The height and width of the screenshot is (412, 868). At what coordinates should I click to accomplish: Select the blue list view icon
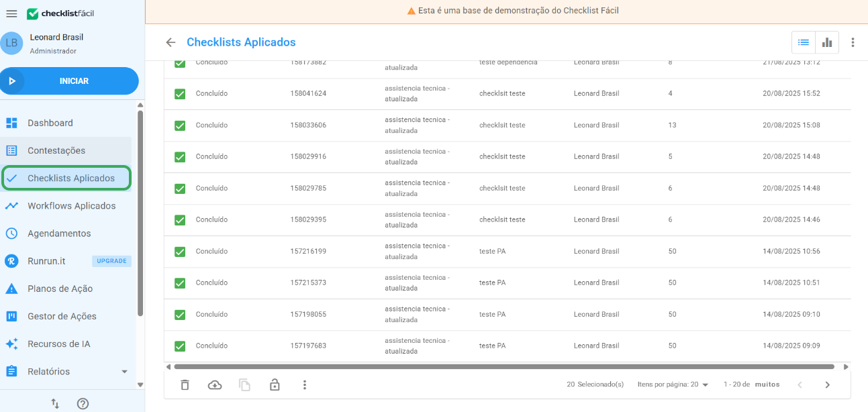(x=803, y=42)
